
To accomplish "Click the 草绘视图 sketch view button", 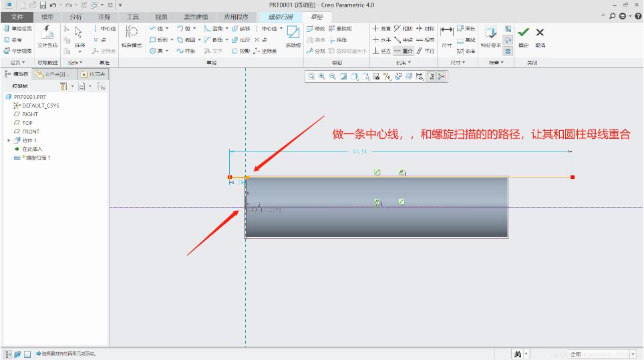I will [17, 51].
